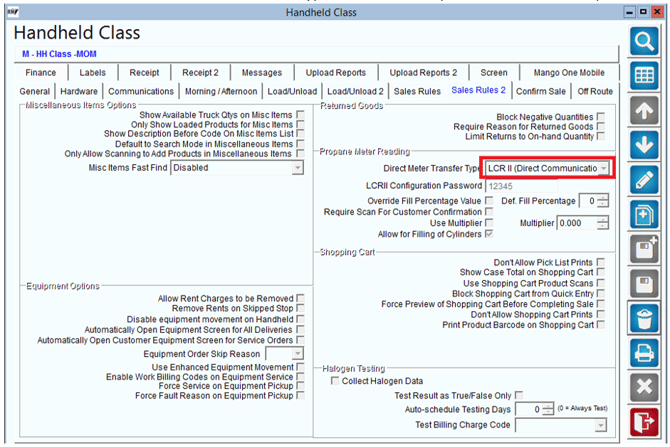670x447 pixels.
Task: Click the Sales Rules 2 tab
Action: 478,90
